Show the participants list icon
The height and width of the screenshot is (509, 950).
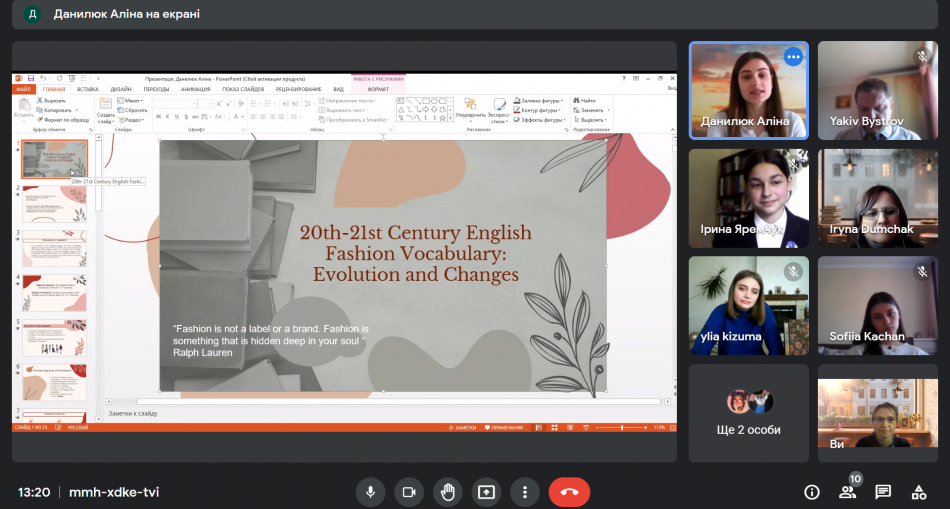point(848,492)
